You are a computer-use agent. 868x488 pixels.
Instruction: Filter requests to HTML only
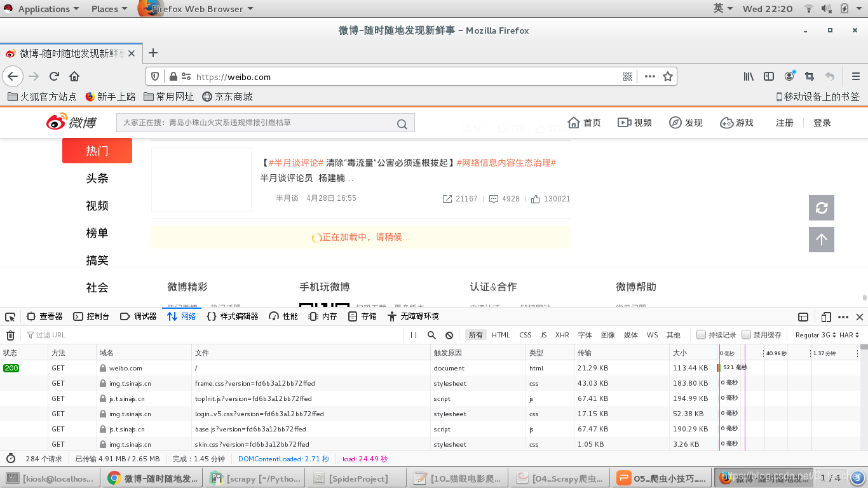[x=501, y=335]
